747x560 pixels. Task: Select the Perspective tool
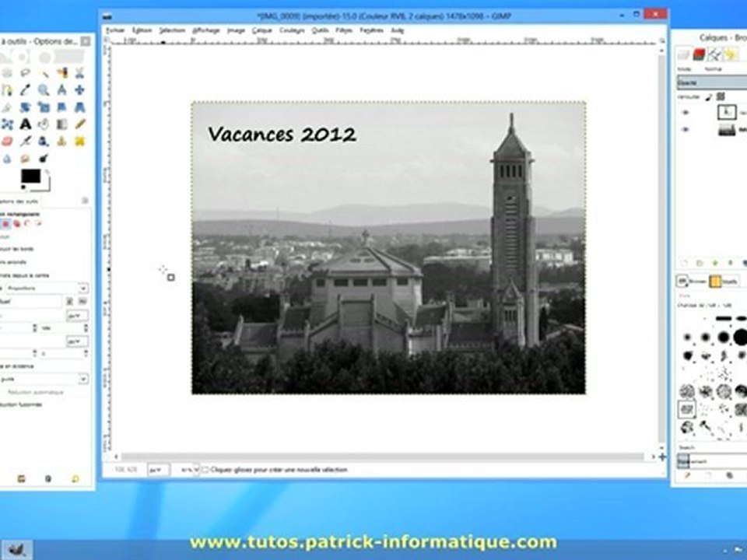(x=79, y=107)
